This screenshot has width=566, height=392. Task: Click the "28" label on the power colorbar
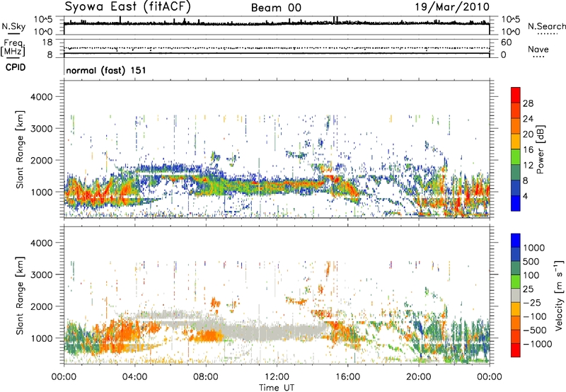(x=528, y=103)
